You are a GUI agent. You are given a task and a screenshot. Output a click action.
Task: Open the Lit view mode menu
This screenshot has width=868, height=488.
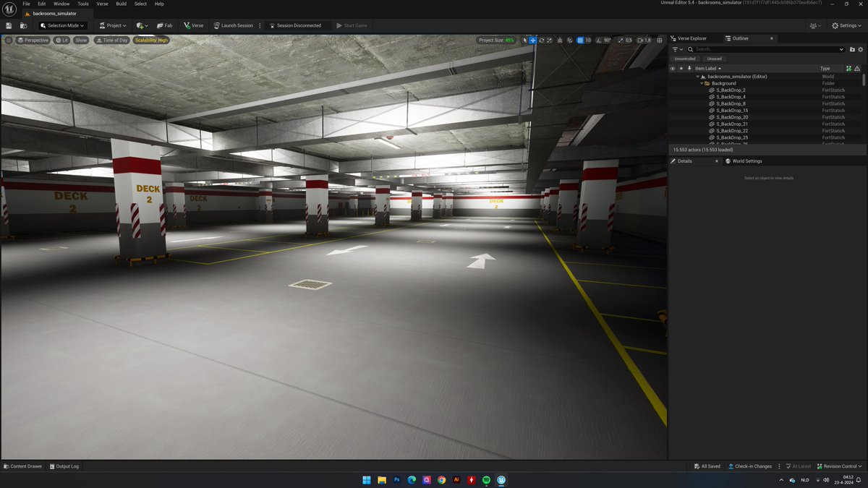(x=61, y=40)
